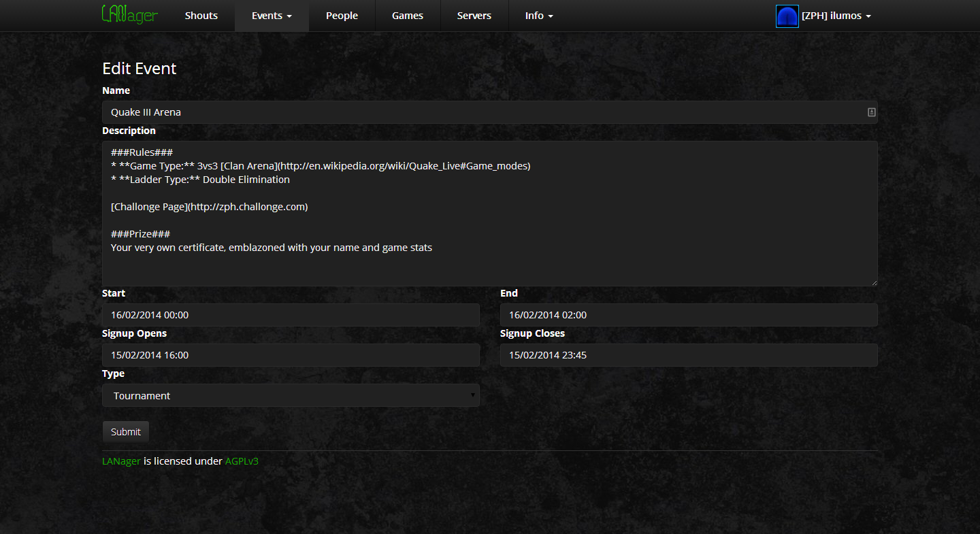The width and height of the screenshot is (980, 534).
Task: Expand the Events dropdown menu
Action: [x=272, y=16]
